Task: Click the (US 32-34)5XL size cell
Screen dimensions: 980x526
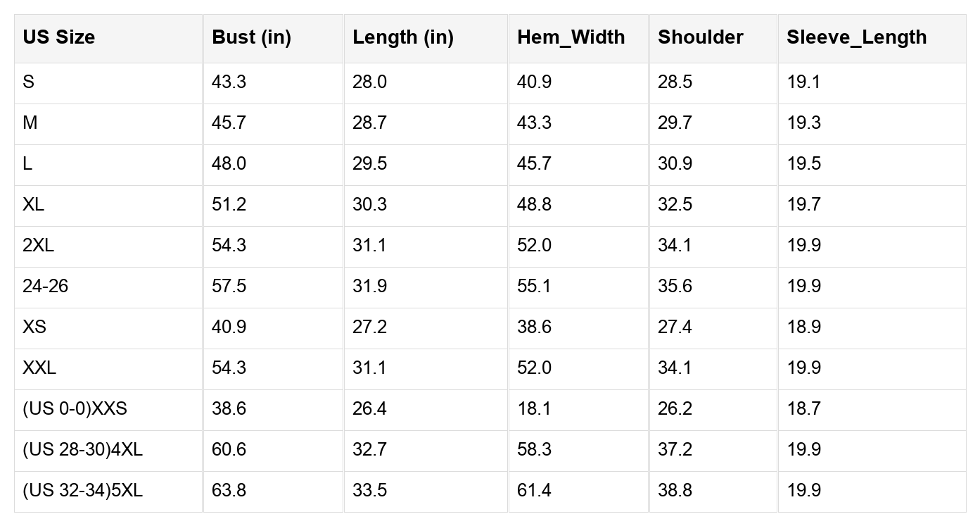Action: (x=82, y=490)
